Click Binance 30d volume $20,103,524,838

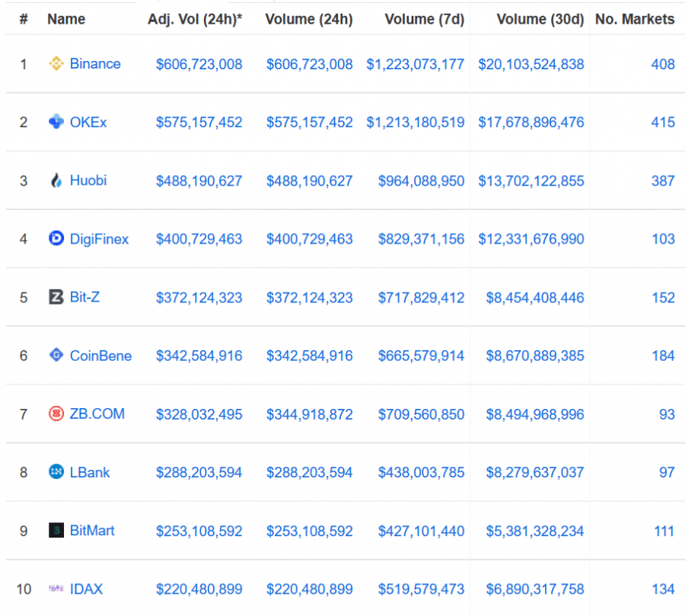click(531, 64)
